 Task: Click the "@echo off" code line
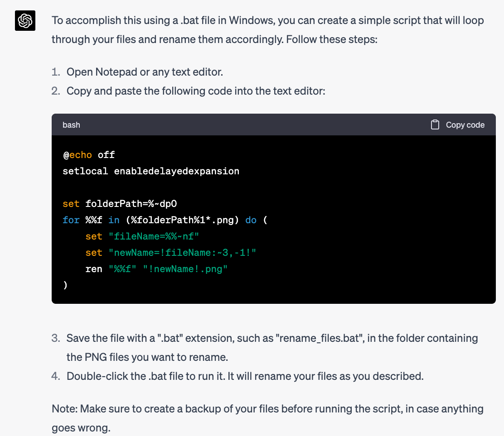(89, 155)
